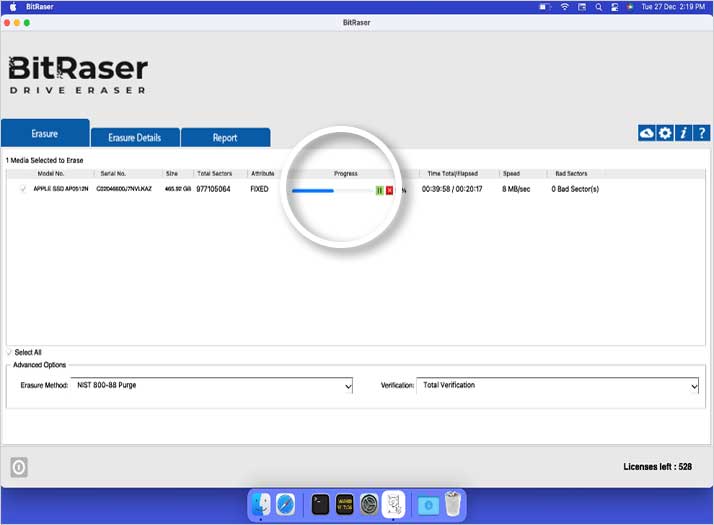The width and height of the screenshot is (714, 525).
Task: Open BitRaser app icon in Dock
Action: point(393,504)
